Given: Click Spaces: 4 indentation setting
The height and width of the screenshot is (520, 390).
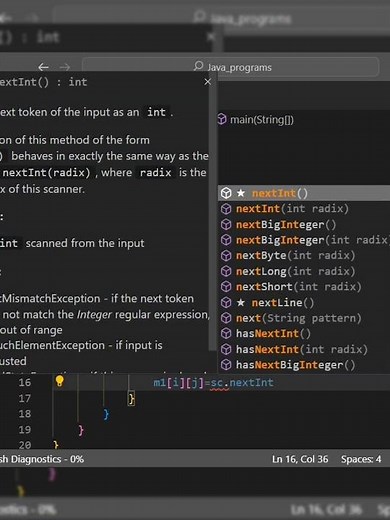Looking at the screenshot, I should coord(361,459).
